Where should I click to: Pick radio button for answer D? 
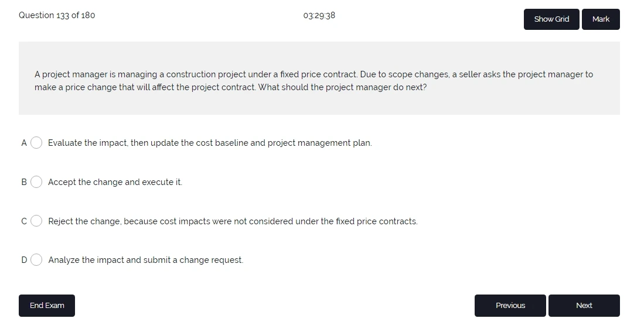click(36, 260)
